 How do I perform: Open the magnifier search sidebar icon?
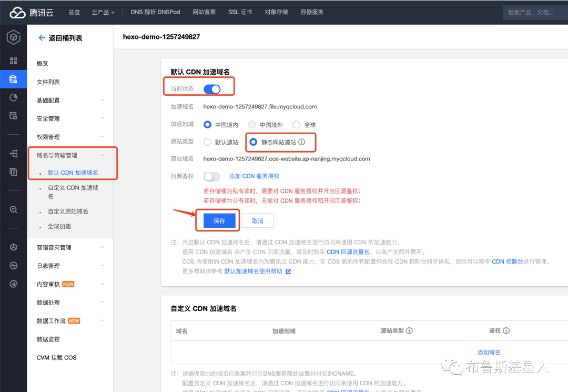click(x=13, y=209)
